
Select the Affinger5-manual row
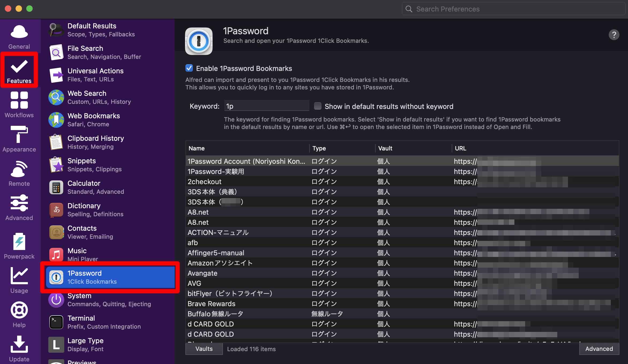coord(402,253)
